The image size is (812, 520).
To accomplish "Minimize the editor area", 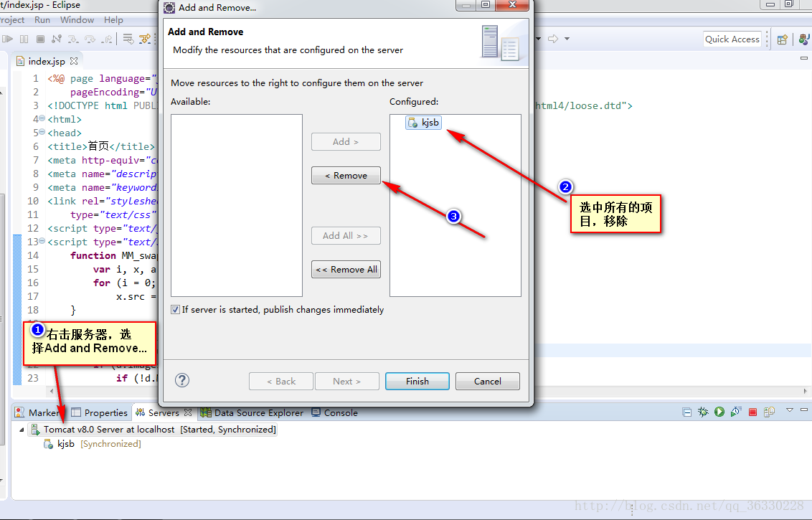I will pos(803,58).
